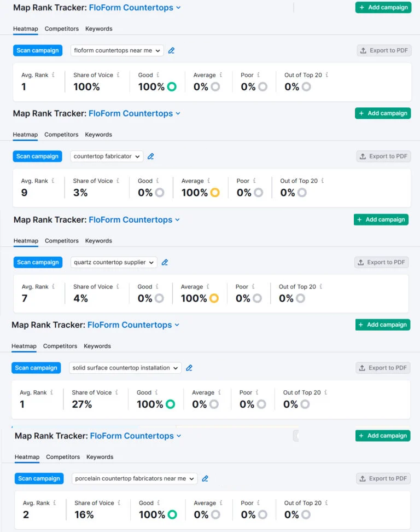Switch to Competitors tab in the topmost panel
420x532 pixels.
click(x=61, y=28)
